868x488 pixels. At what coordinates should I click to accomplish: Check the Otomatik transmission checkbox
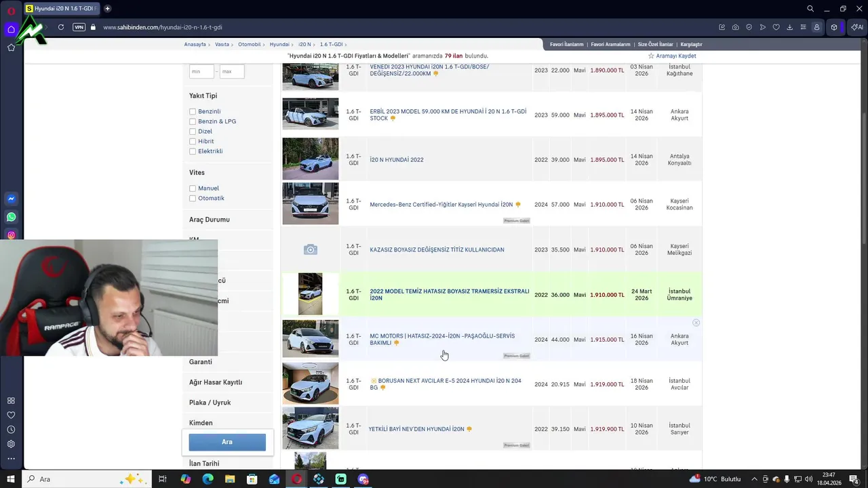pos(193,198)
